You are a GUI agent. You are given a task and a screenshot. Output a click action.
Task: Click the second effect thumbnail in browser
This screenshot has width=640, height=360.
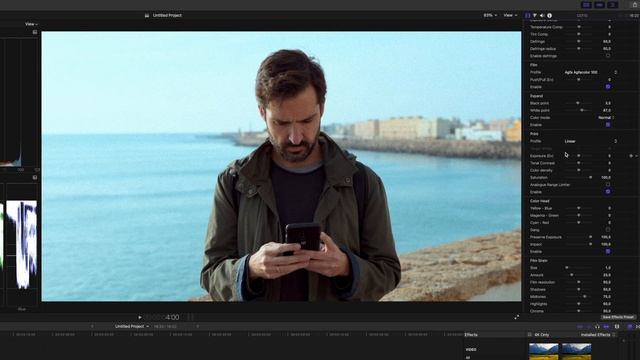[x=576, y=351]
